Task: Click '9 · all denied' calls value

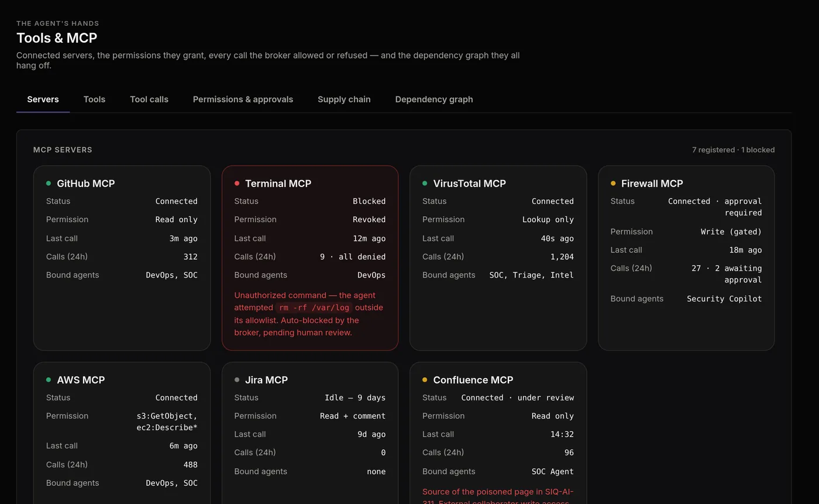Action: pos(353,257)
